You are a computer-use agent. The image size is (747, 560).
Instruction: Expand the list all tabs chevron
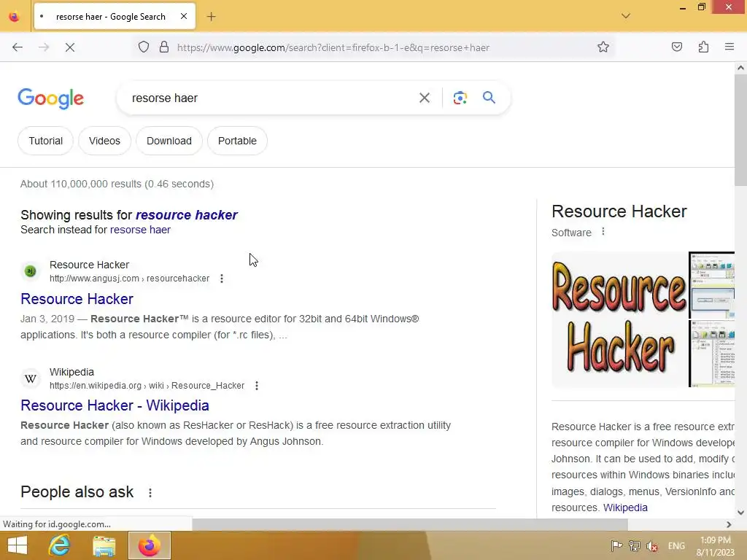click(x=625, y=16)
